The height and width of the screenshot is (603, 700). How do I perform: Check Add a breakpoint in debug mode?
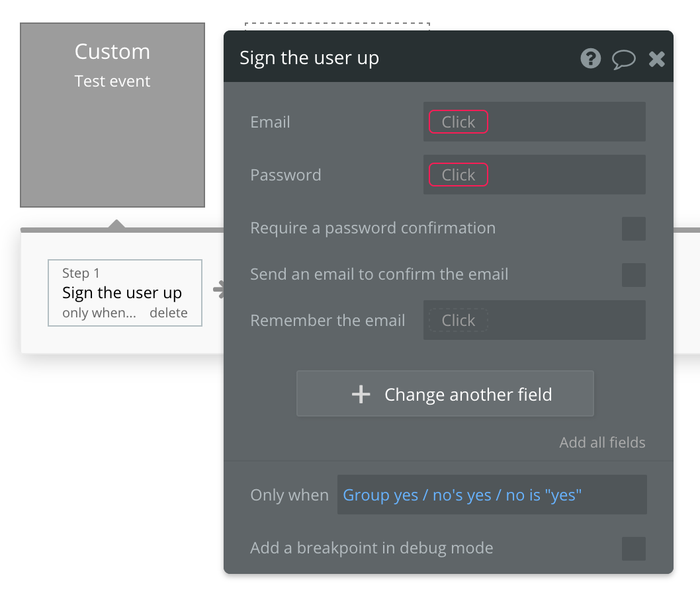tap(633, 548)
